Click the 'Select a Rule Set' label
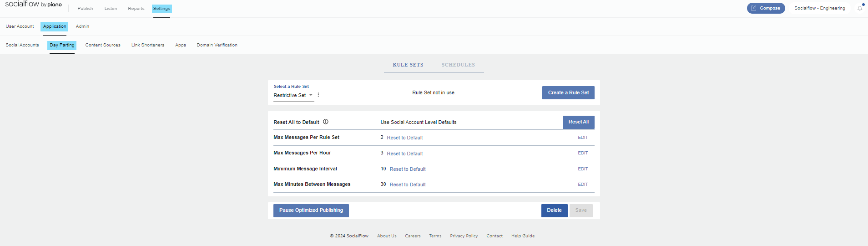 pos(291,87)
